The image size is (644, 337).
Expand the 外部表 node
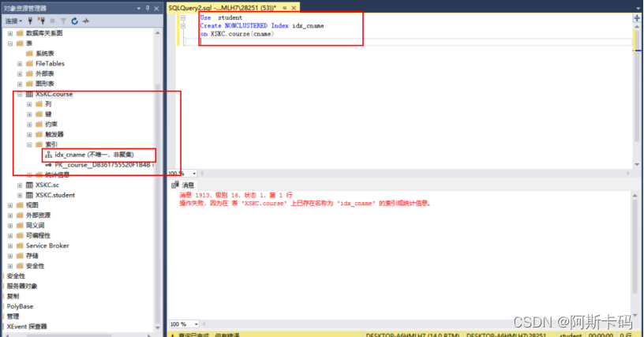pos(20,74)
